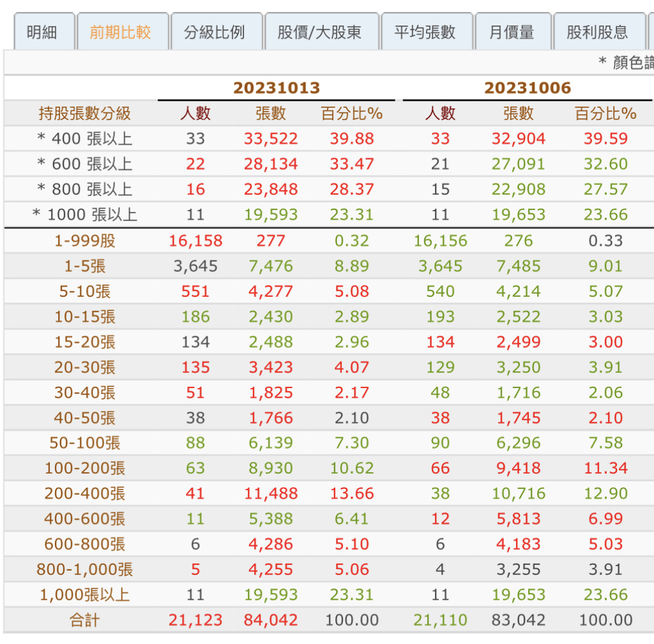Click the 1-999股 row label

(85, 241)
